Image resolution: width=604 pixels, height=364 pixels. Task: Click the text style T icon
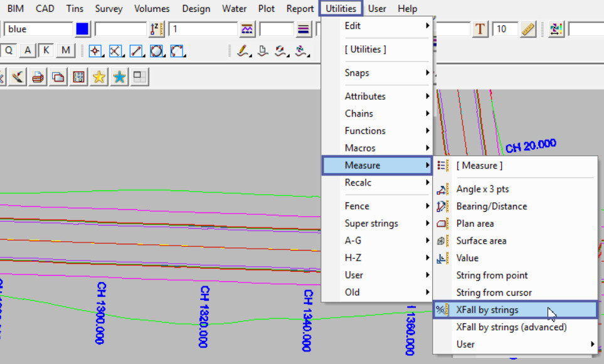coord(480,29)
